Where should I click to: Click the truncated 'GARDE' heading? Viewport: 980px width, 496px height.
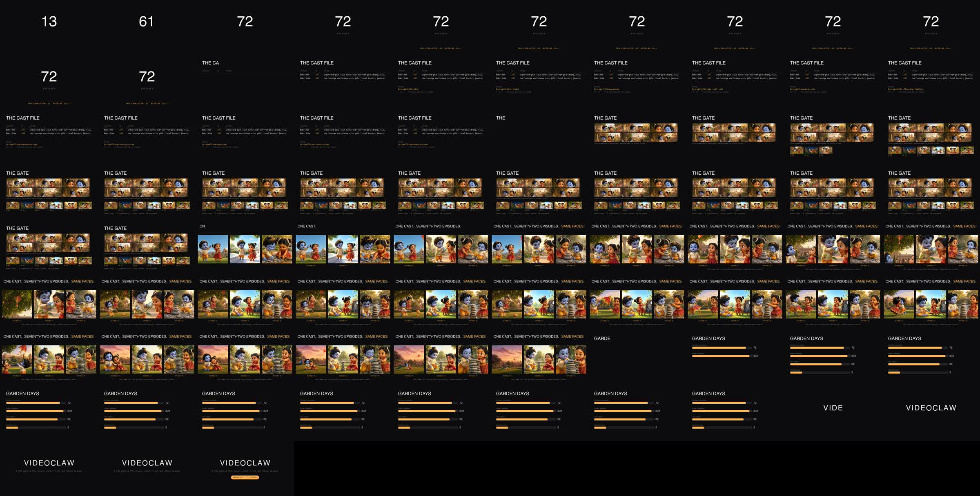tap(602, 338)
